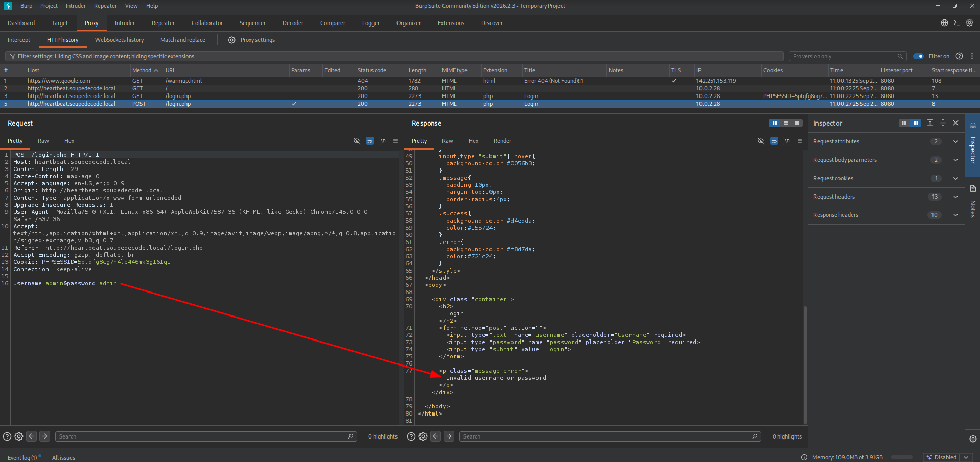
Task: Close the Inspector panel
Action: 956,123
